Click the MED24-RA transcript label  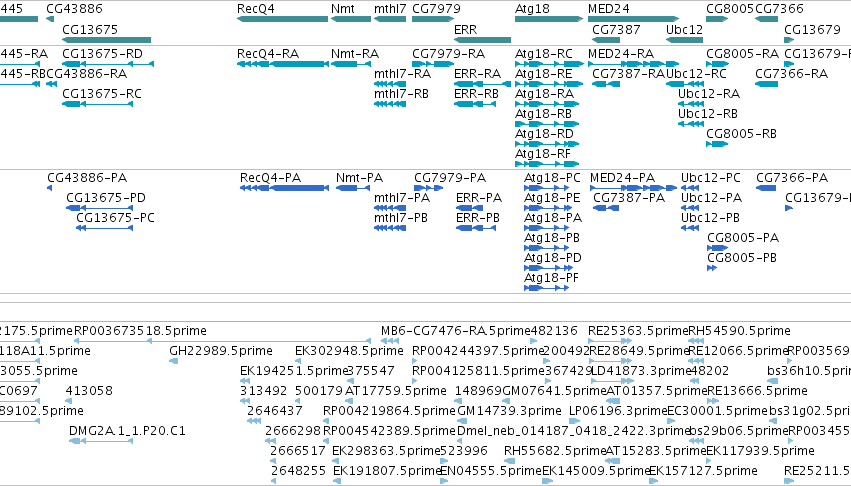click(621, 54)
